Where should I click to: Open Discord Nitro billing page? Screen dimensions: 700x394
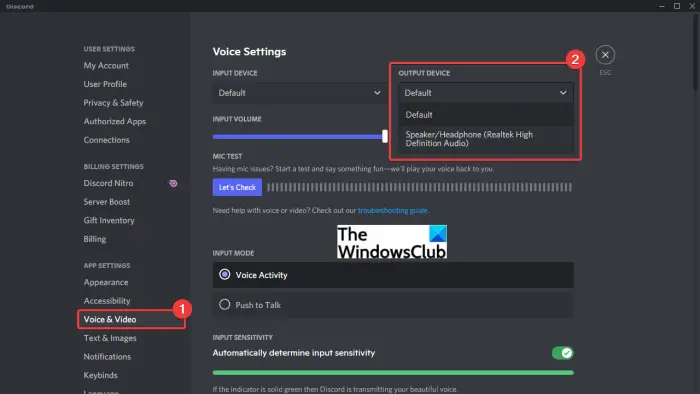pyautogui.click(x=108, y=183)
